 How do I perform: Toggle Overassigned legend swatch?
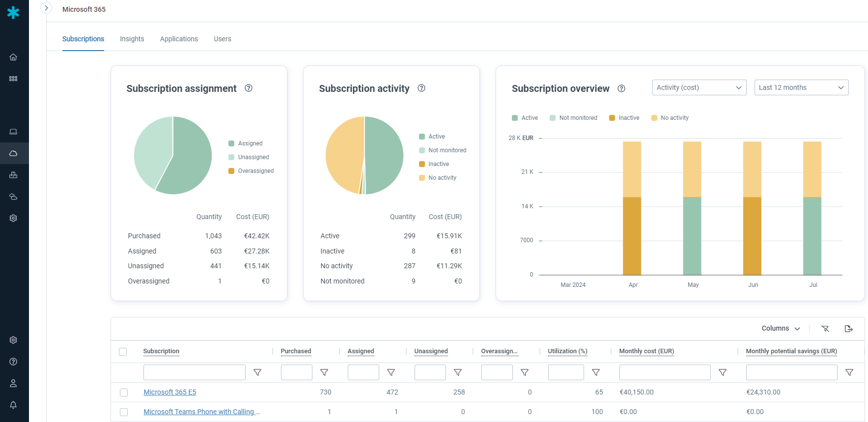point(231,171)
